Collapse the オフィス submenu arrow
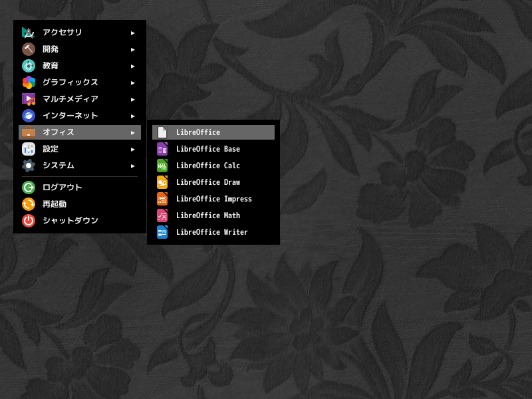The width and height of the screenshot is (532, 399). coord(132,132)
